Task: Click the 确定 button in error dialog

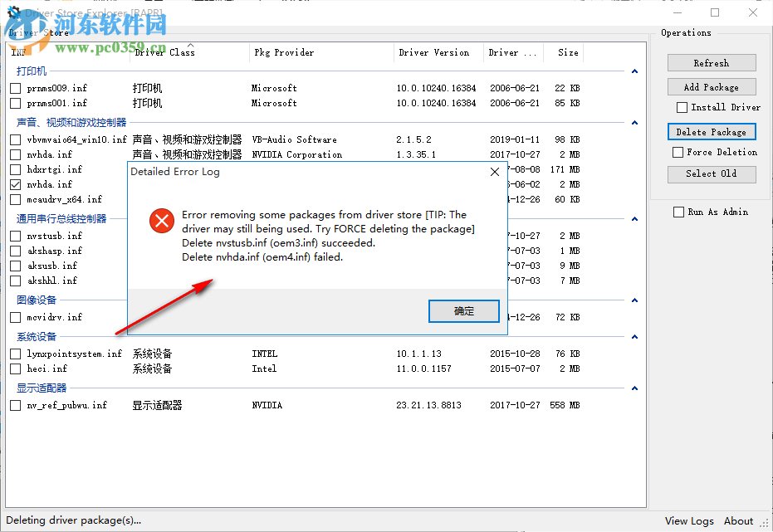Action: click(x=463, y=311)
